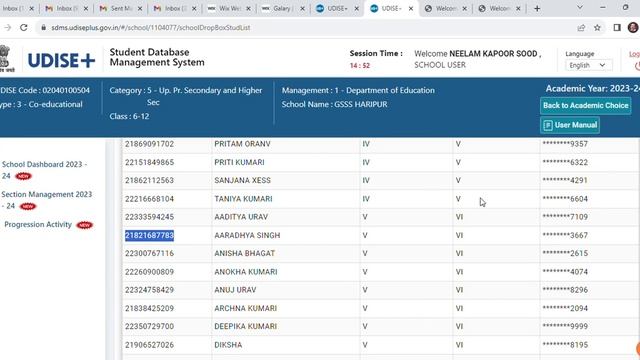This screenshot has height=360, width=640.
Task: Click student ID 21869091702
Action: [149, 144]
